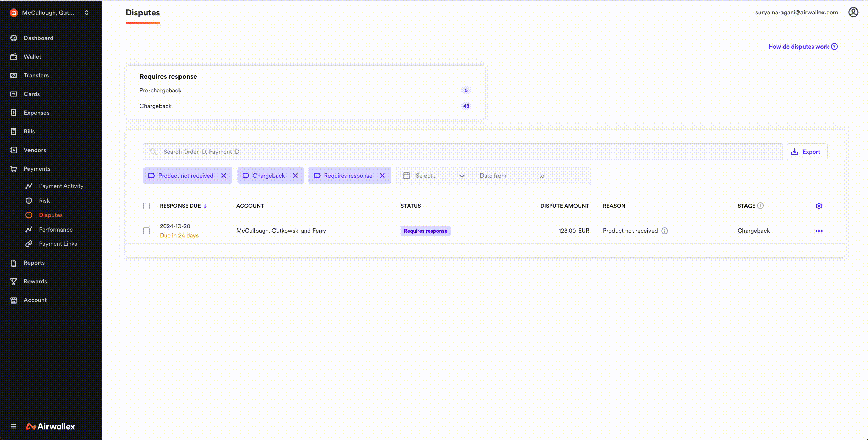Open the Select date range dropdown
The height and width of the screenshot is (440, 868).
pos(434,176)
